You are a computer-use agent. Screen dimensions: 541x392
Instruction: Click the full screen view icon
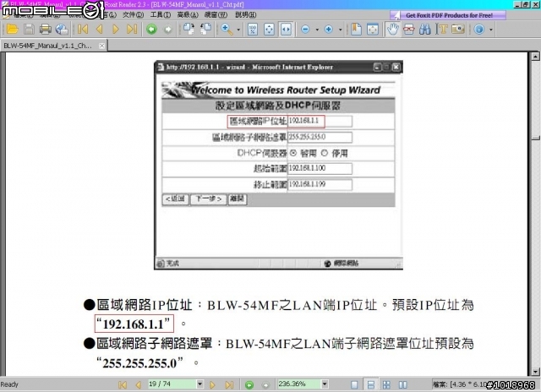[x=373, y=30]
